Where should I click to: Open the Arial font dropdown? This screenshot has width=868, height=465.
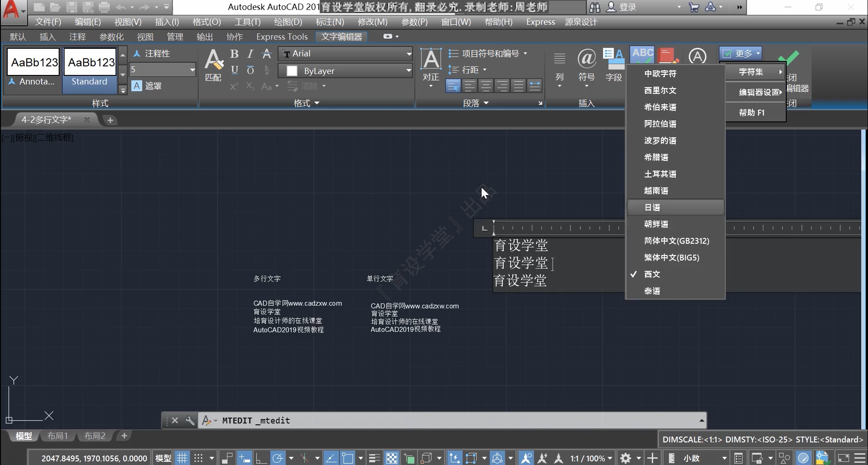click(345, 54)
